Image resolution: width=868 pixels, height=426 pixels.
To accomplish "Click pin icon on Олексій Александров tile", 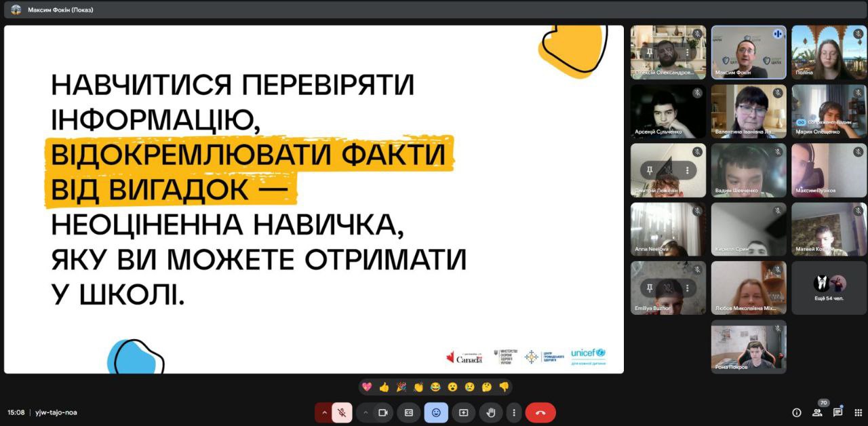I will (x=650, y=52).
